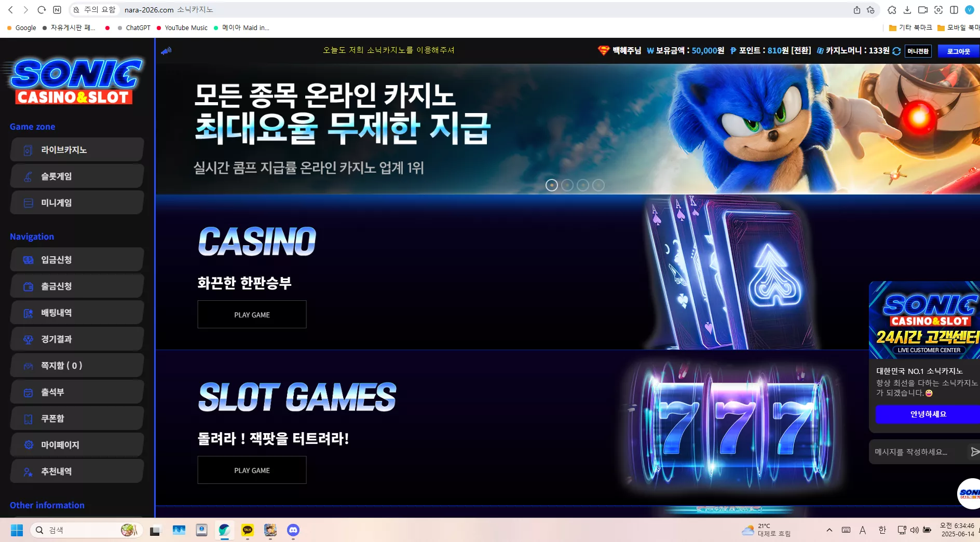Screen dimensions: 980x542
Task: Open Discord from the taskbar
Action: point(293,530)
